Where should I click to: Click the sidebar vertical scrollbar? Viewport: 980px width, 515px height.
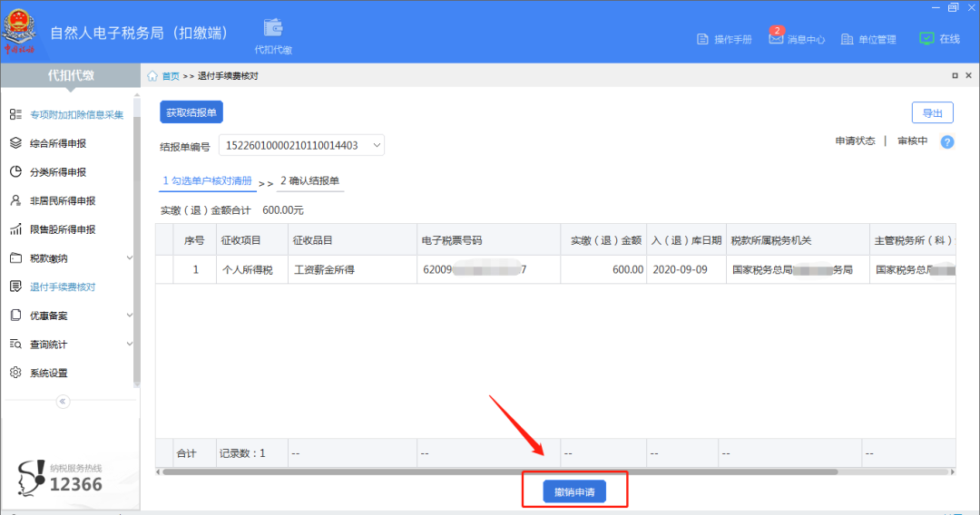click(137, 249)
